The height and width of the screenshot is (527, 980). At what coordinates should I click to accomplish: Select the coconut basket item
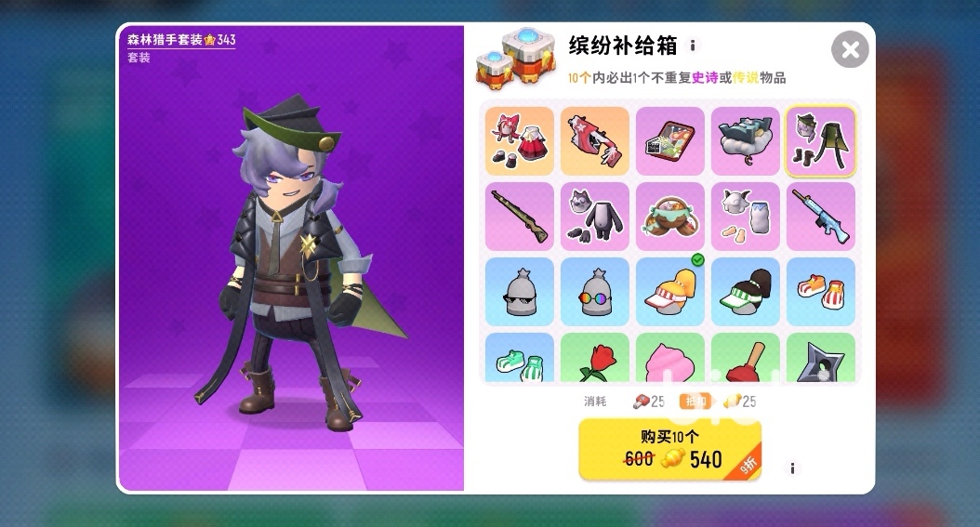pos(670,217)
